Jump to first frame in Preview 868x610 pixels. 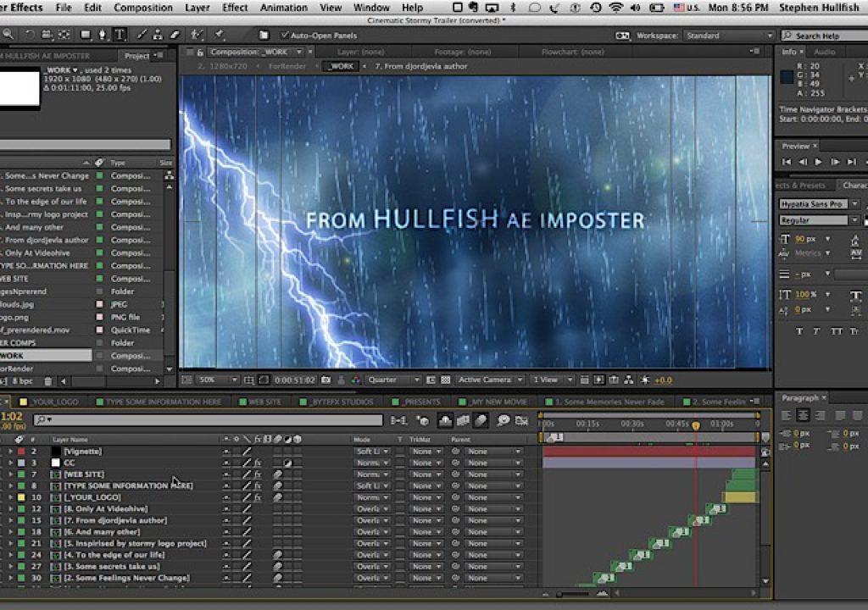point(787,162)
